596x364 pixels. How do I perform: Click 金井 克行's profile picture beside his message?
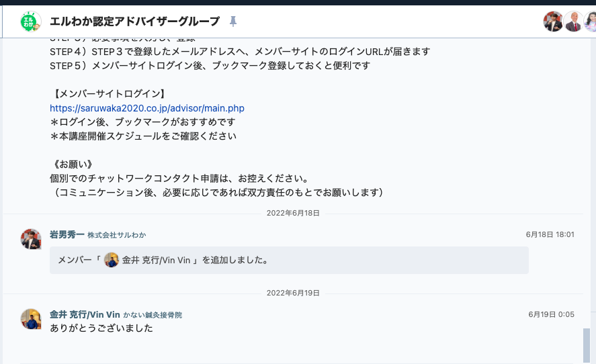tap(31, 319)
